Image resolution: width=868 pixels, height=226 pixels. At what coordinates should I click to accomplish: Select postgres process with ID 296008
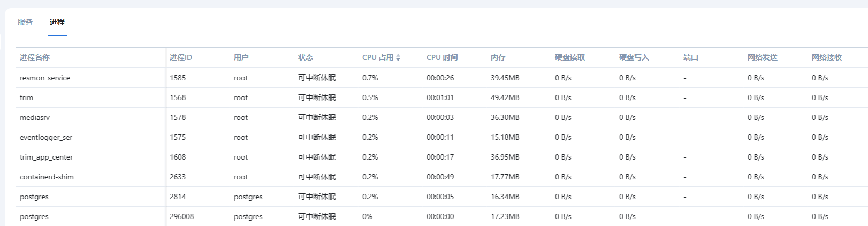coord(34,217)
